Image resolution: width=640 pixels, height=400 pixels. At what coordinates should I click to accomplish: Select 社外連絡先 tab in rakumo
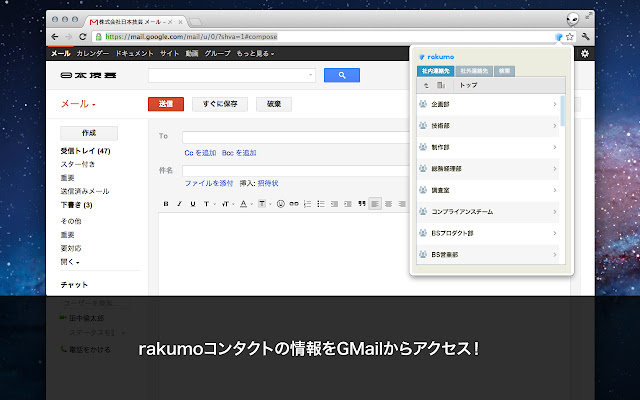click(x=474, y=71)
